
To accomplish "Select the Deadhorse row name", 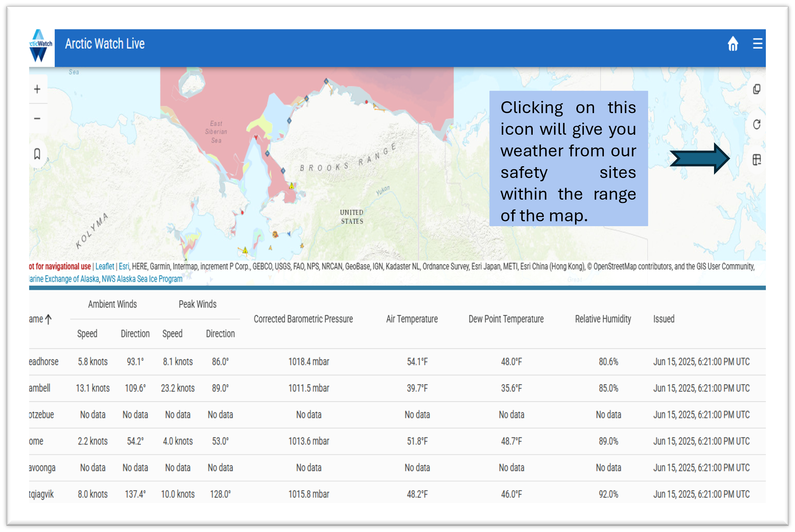I will (x=44, y=362).
